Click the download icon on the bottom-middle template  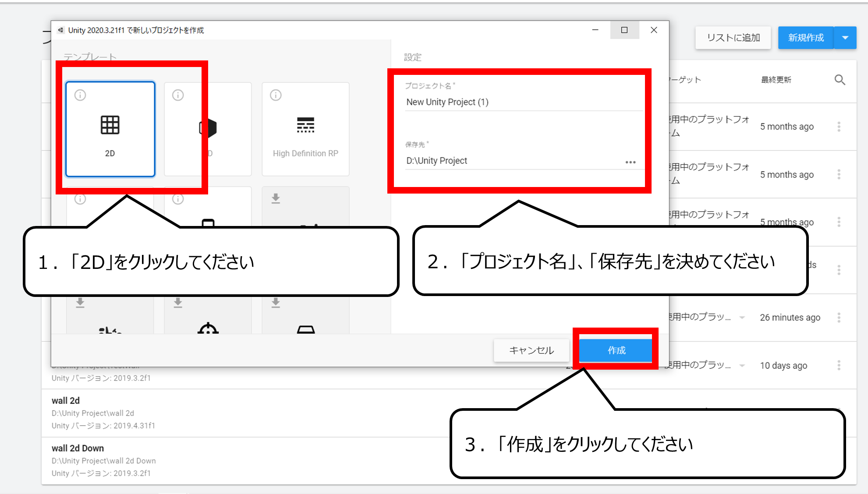coord(178,303)
